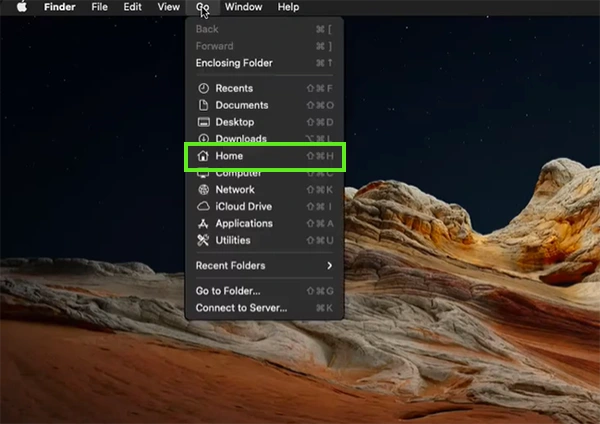
Task: Select Downloads in the Go menu
Action: tap(264, 138)
